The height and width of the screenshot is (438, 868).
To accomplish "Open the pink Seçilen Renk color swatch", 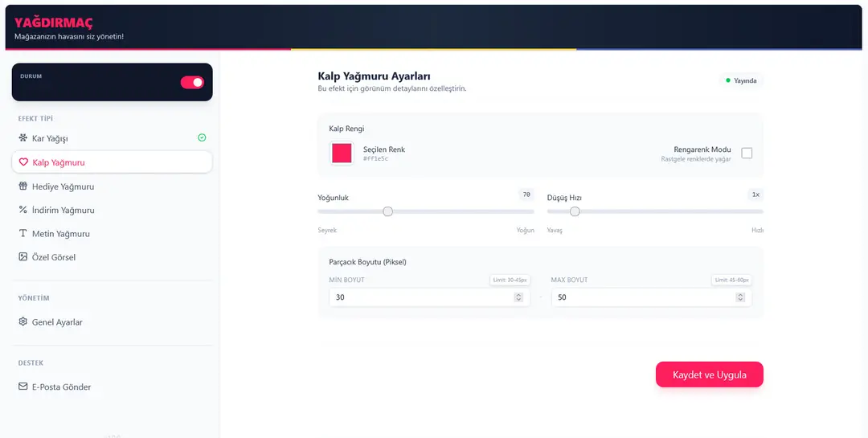I will (x=342, y=154).
